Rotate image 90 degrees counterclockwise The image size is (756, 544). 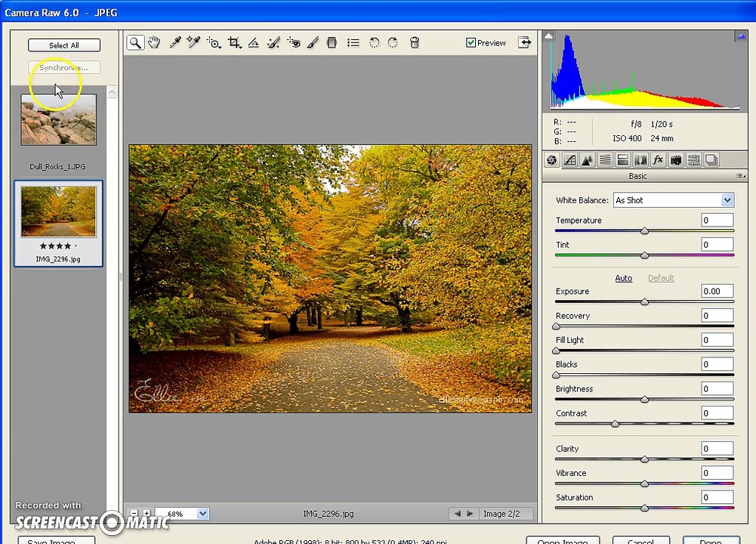pos(374,42)
